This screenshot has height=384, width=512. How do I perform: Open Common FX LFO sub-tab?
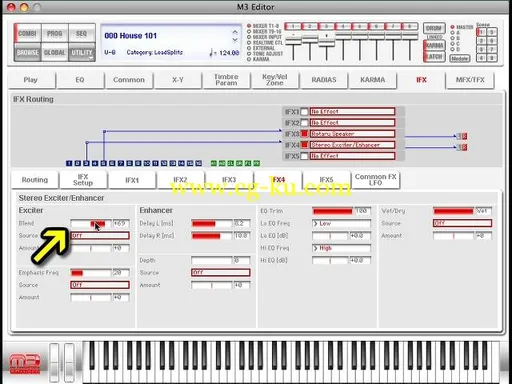click(x=375, y=180)
